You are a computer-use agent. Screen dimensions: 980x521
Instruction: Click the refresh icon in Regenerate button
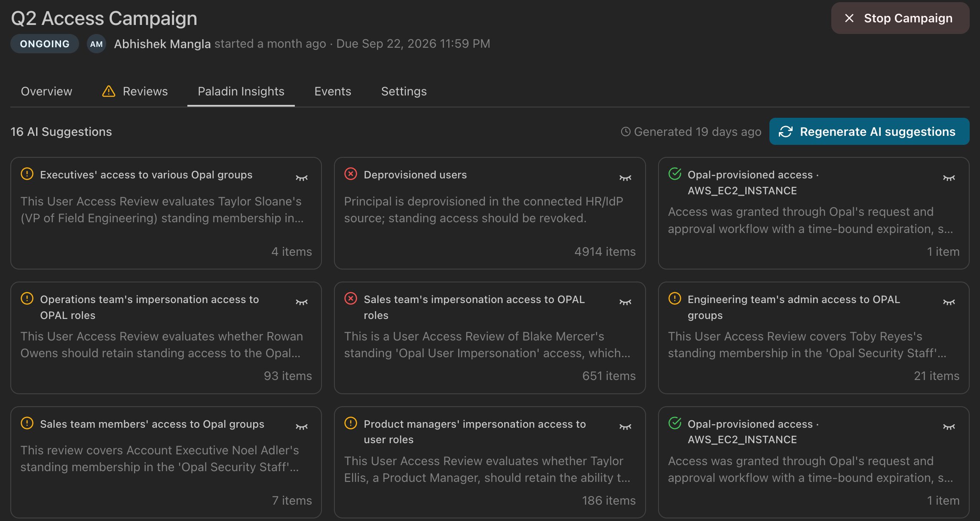[x=786, y=132]
